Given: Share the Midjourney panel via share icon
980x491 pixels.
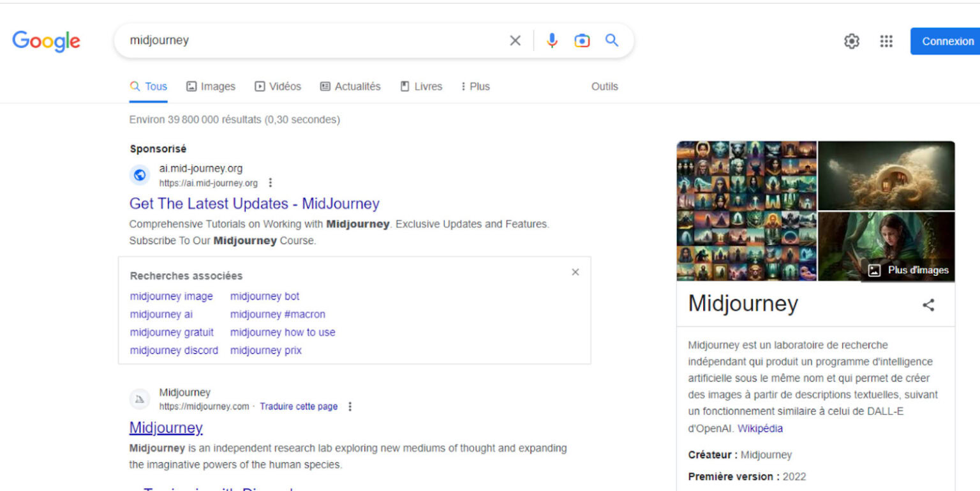Looking at the screenshot, I should [x=928, y=305].
